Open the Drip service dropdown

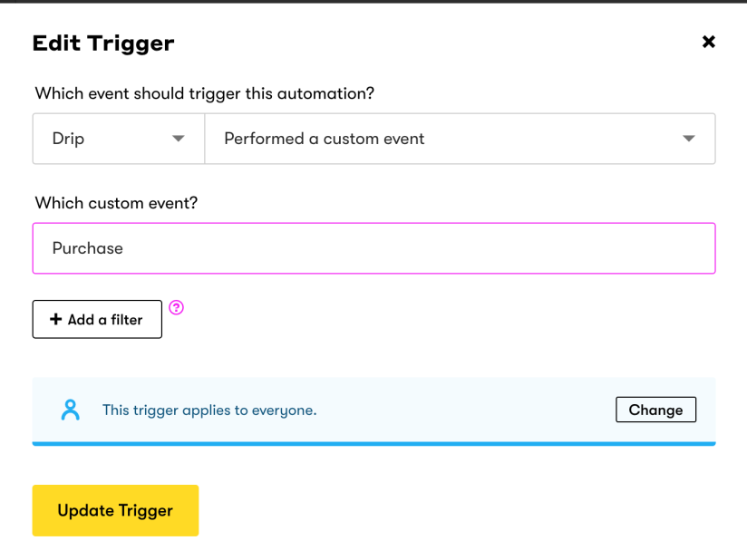pos(118,139)
